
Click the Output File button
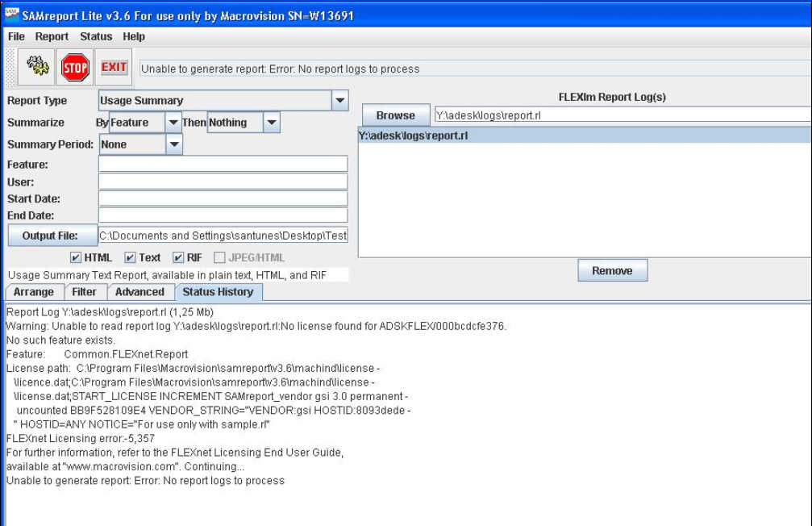pos(50,236)
